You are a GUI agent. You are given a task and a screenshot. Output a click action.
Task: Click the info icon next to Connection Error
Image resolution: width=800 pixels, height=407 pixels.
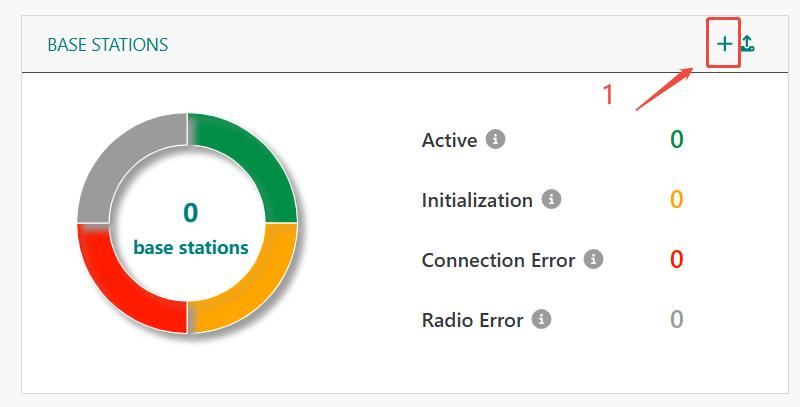coord(593,259)
